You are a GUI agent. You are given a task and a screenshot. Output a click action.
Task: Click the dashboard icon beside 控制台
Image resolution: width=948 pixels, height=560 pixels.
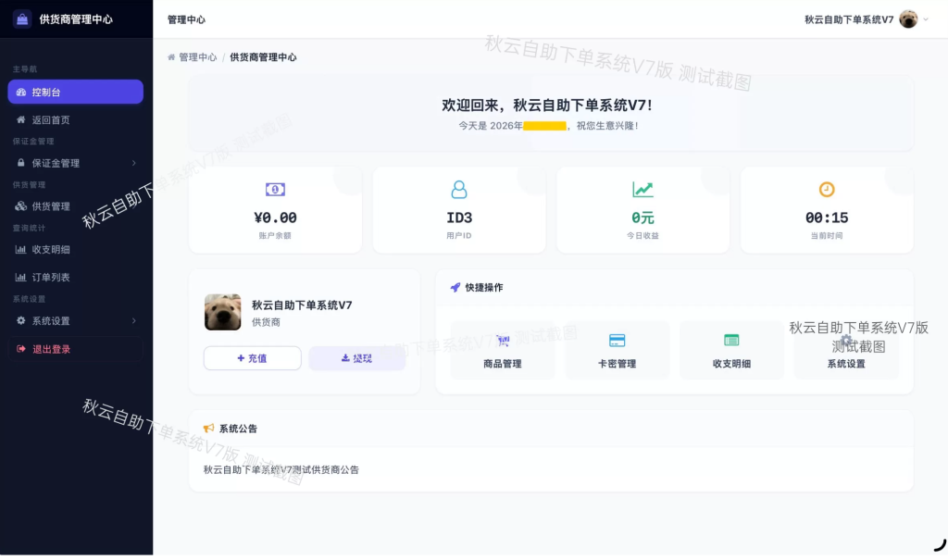pyautogui.click(x=21, y=92)
